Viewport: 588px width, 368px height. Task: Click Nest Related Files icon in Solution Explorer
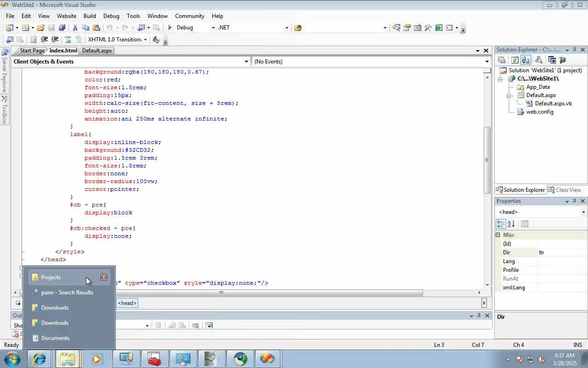(x=526, y=60)
